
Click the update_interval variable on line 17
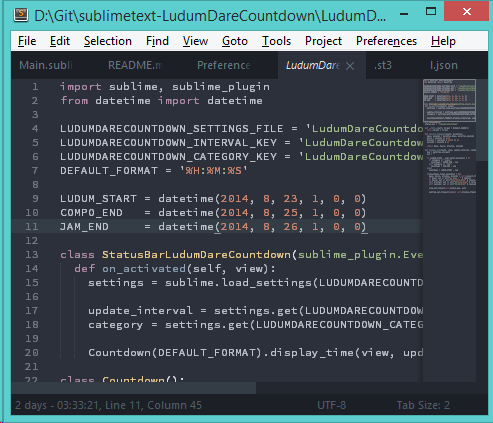click(140, 311)
